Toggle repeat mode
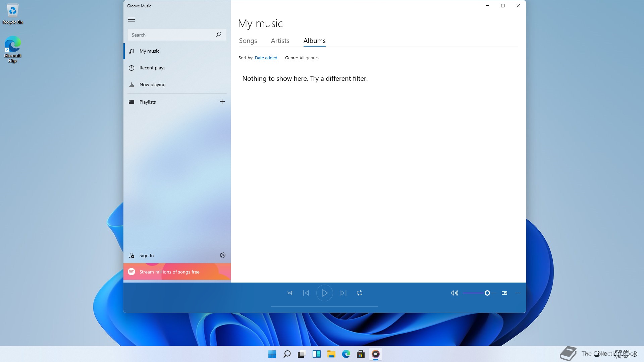The image size is (644, 362). [x=360, y=293]
